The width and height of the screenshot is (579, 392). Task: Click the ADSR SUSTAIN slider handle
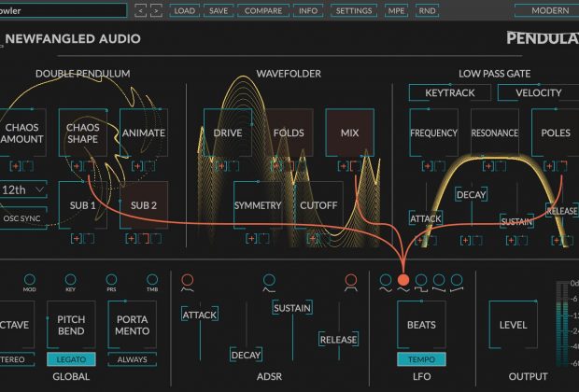pos(292,308)
